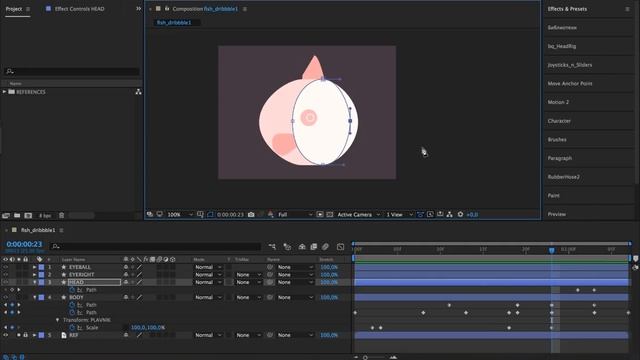
Task: Expand the EYEBALL layer properties
Action: click(x=35, y=267)
